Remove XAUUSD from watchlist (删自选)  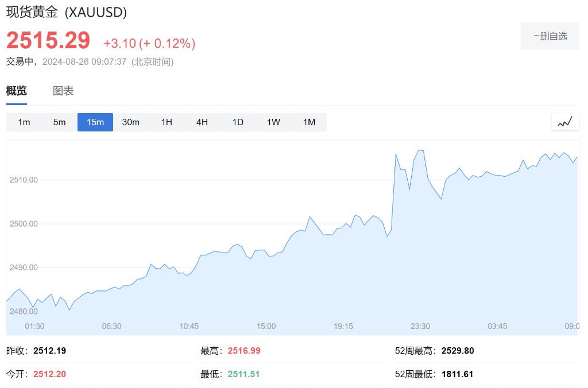[x=550, y=36]
